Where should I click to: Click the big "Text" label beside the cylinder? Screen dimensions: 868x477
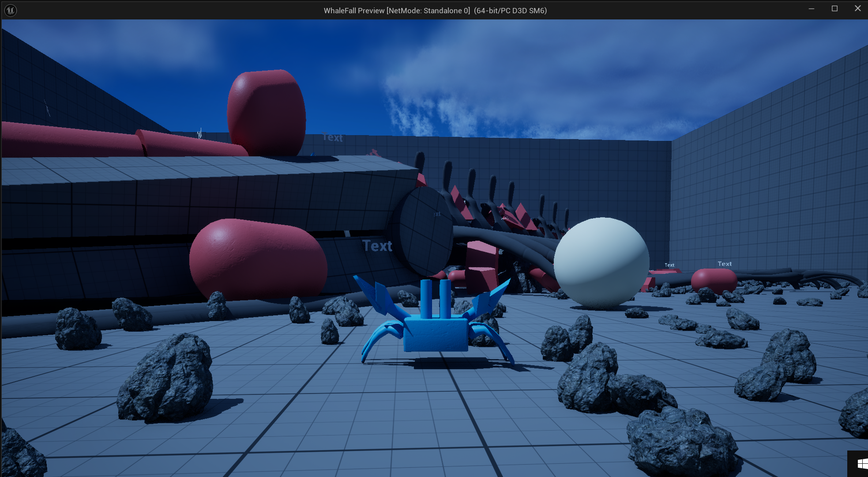pos(377,246)
